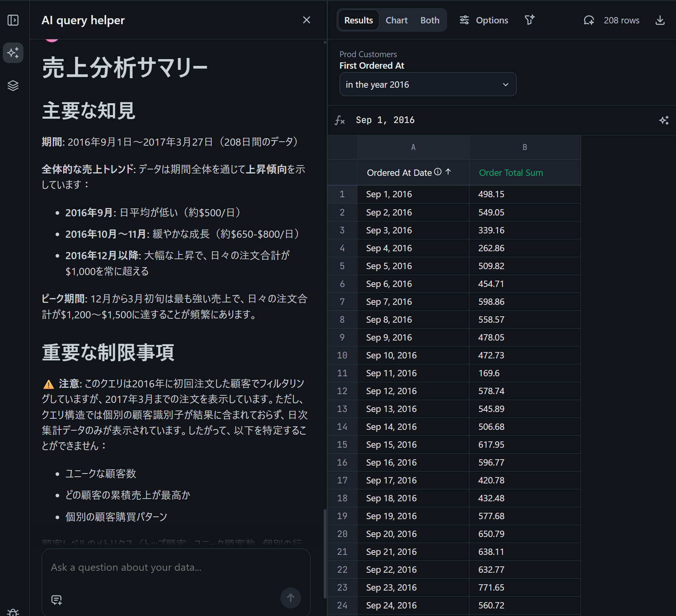The height and width of the screenshot is (616, 676).
Task: Switch to the Both view tab
Action: tap(430, 20)
